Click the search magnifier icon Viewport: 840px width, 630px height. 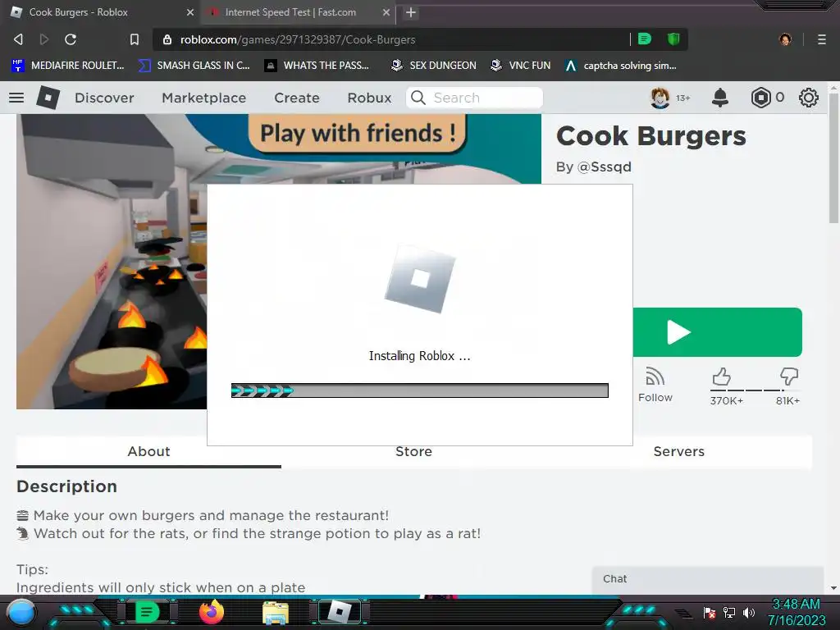point(418,98)
